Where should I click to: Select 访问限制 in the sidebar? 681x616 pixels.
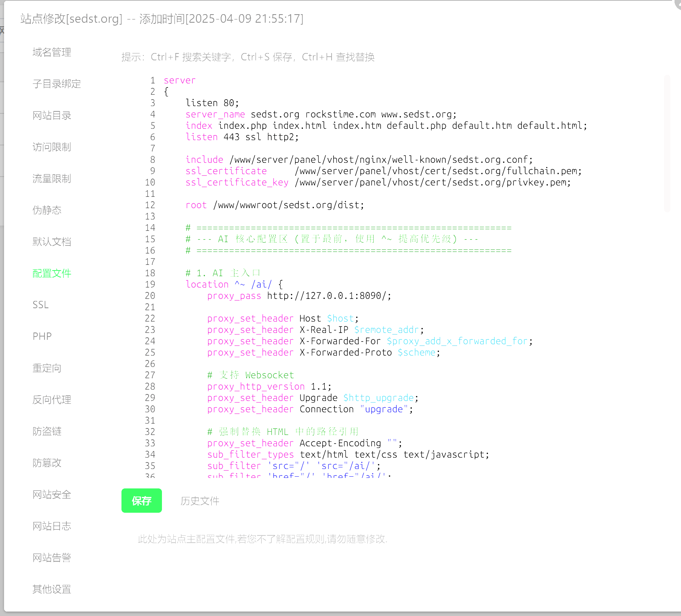(52, 147)
